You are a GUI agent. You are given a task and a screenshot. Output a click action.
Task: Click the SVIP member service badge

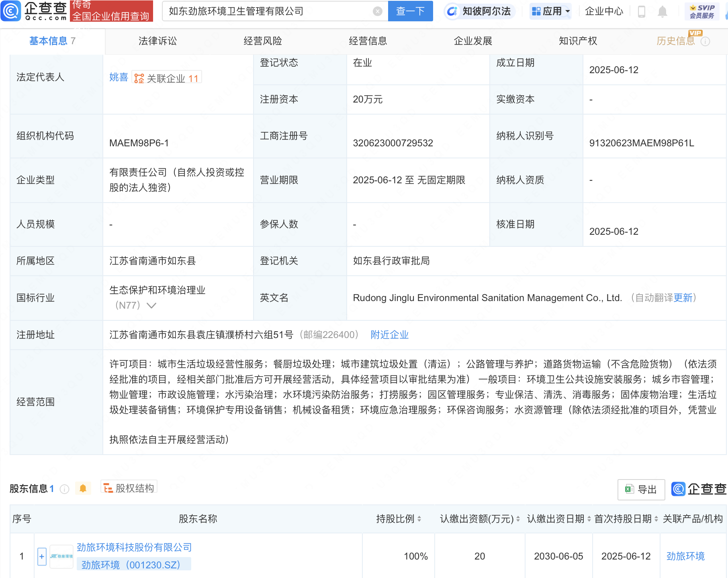[701, 11]
